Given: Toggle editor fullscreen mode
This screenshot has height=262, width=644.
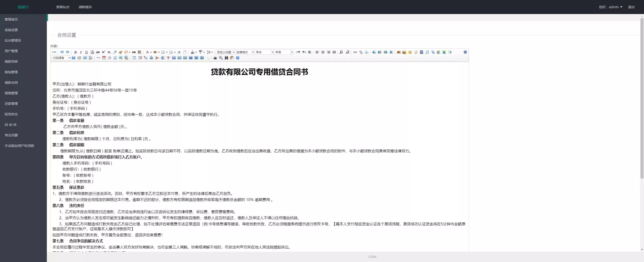Looking at the screenshot, I should (x=465, y=52).
